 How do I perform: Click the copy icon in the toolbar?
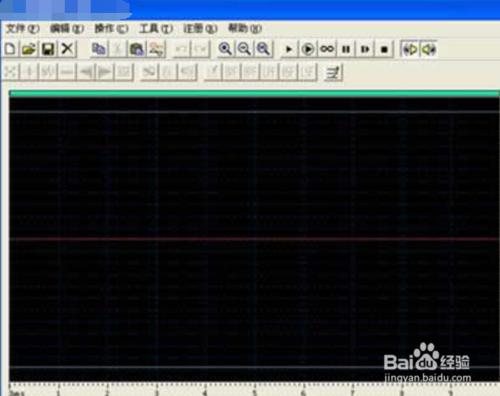coord(99,49)
